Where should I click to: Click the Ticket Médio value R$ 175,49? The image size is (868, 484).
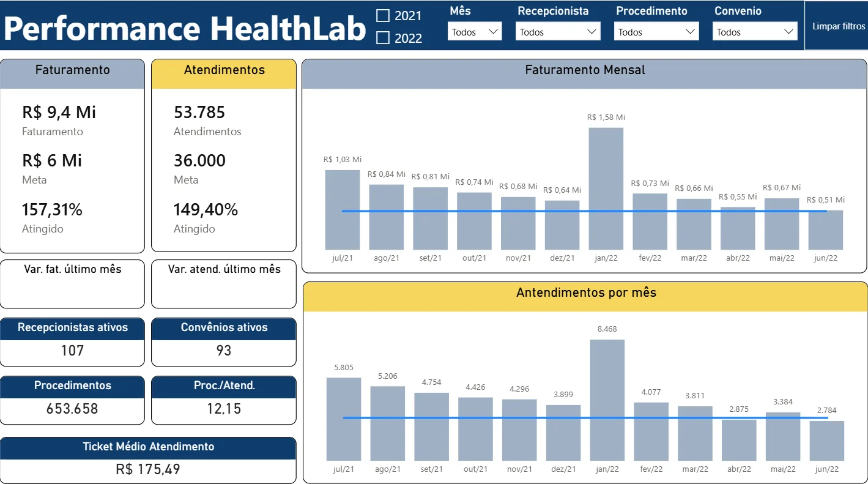click(x=148, y=469)
